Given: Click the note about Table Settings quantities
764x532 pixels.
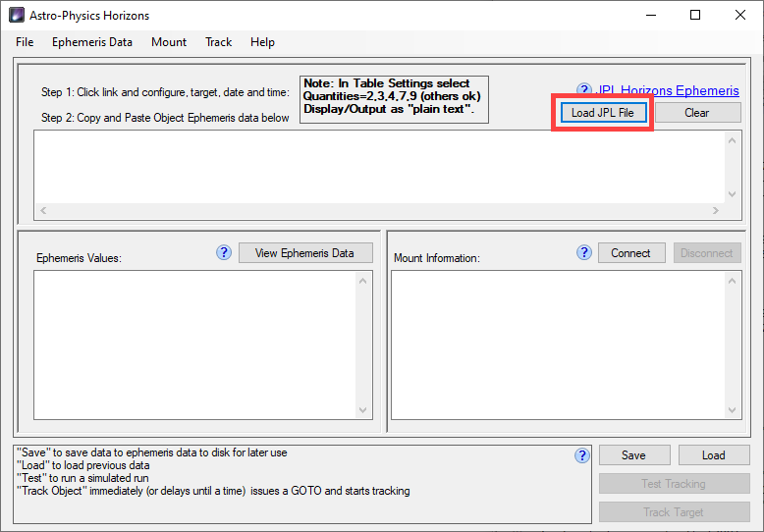Looking at the screenshot, I should [394, 99].
